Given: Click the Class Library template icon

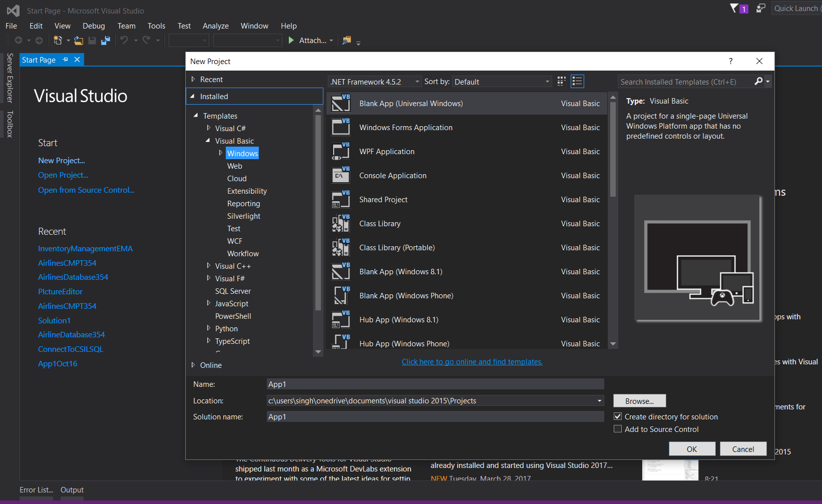Looking at the screenshot, I should point(341,223).
